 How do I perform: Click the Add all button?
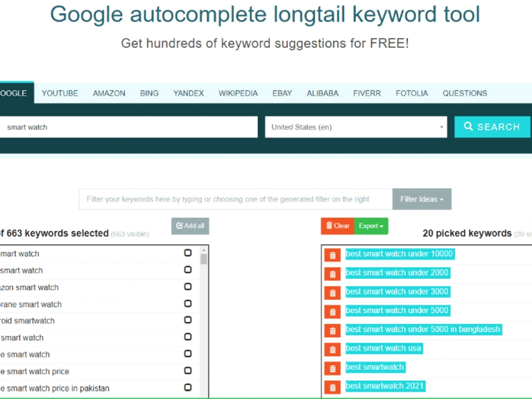(190, 226)
